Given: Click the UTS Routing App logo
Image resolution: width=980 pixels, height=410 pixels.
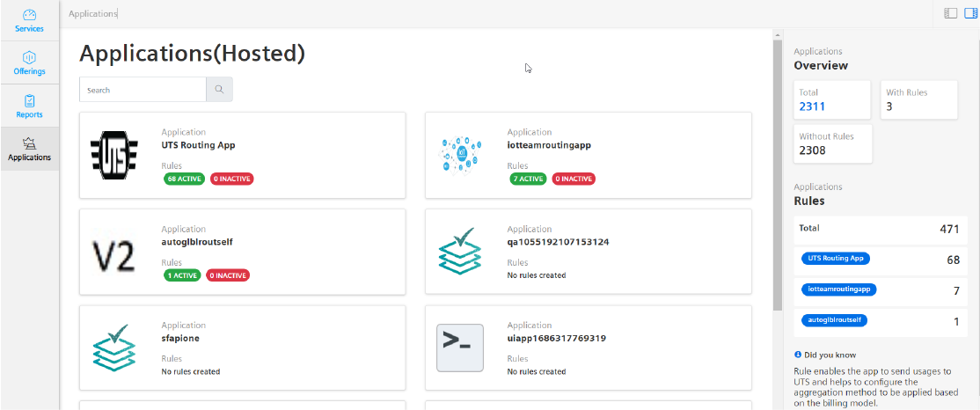Looking at the screenshot, I should (x=114, y=155).
